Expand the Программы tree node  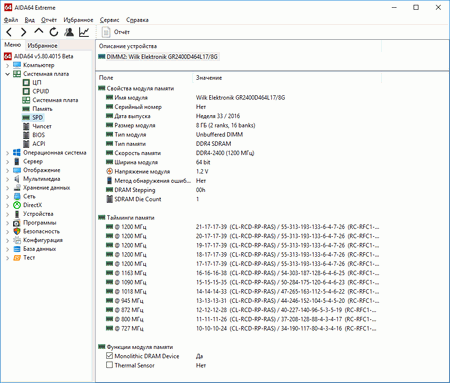[7, 223]
